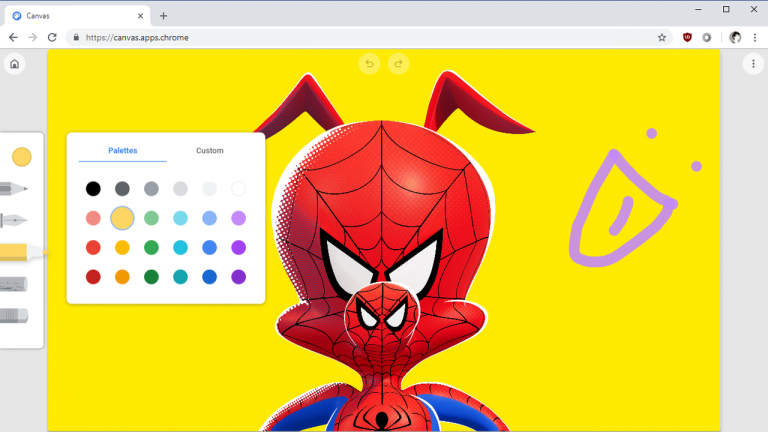Pick the light pink-red swatch

coord(93,218)
